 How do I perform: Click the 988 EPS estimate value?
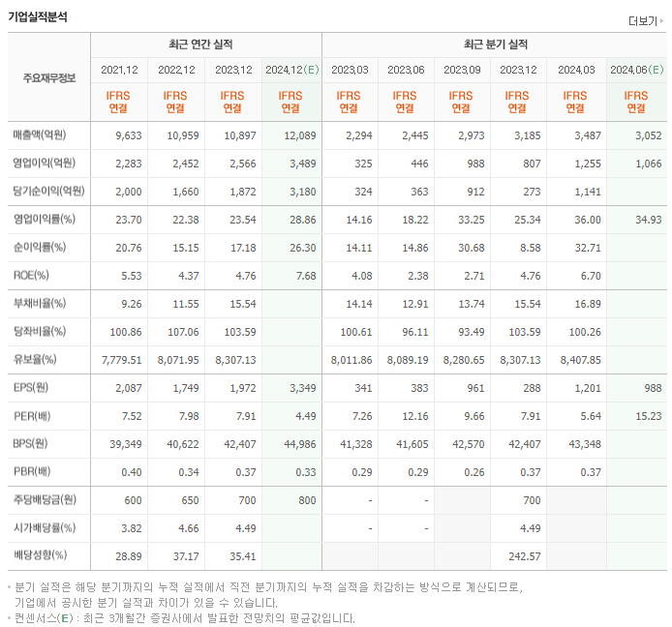pyautogui.click(x=654, y=388)
